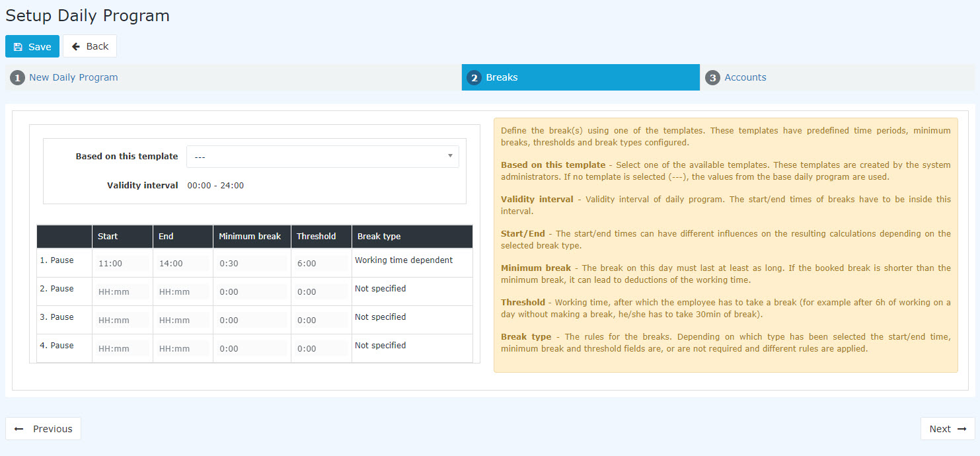The image size is (980, 456).
Task: Edit Threshold value for 4. Pause
Action: point(321,348)
